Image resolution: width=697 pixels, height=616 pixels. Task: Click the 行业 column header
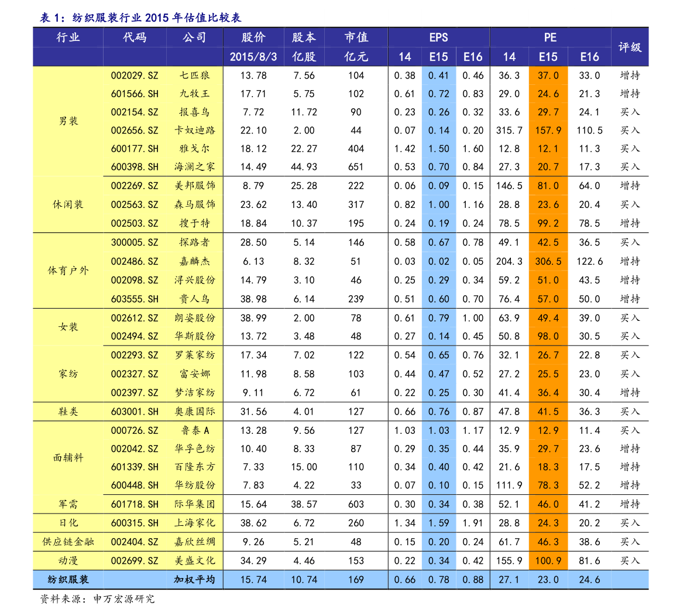point(68,37)
